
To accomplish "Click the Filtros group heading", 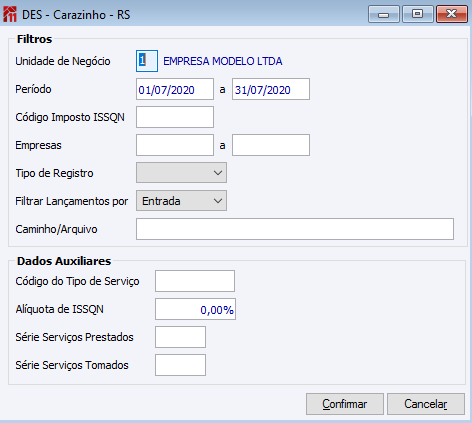I will pos(35,39).
